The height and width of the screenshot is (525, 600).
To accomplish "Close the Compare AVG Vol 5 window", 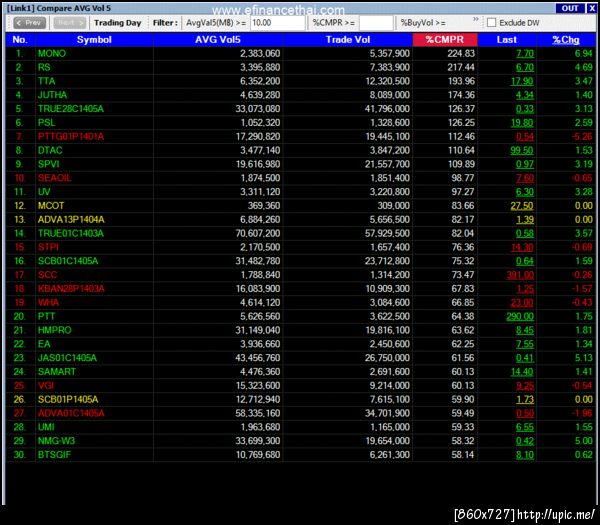I will (x=592, y=8).
